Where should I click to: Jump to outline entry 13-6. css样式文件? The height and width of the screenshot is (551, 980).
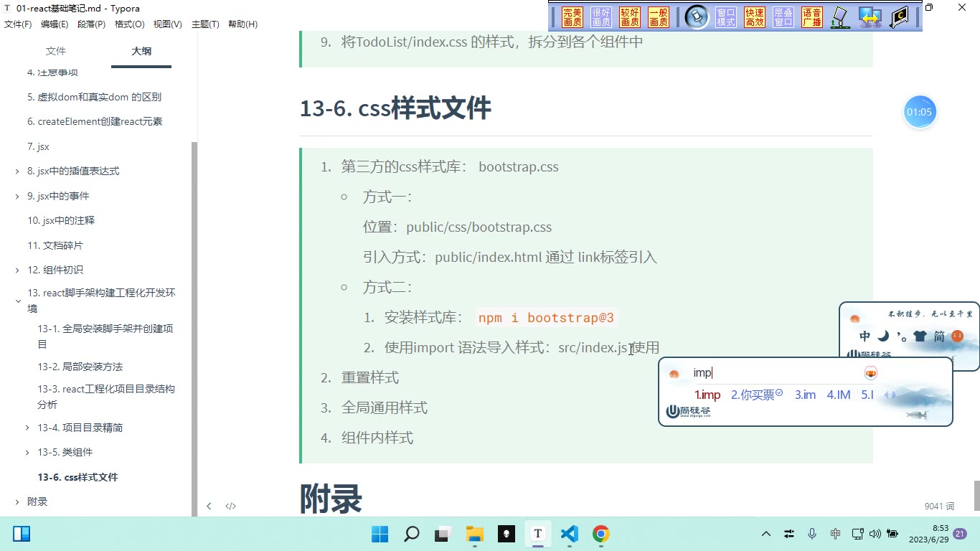click(x=77, y=477)
